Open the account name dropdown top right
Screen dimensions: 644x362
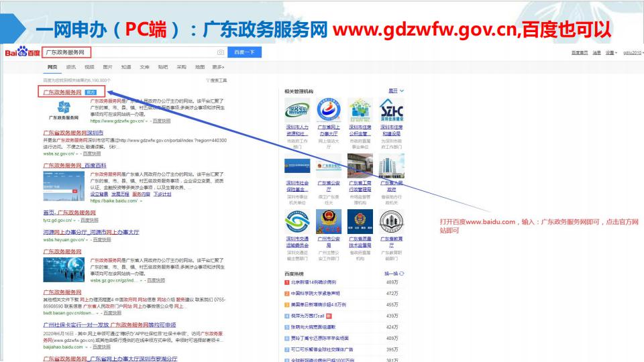633,52
